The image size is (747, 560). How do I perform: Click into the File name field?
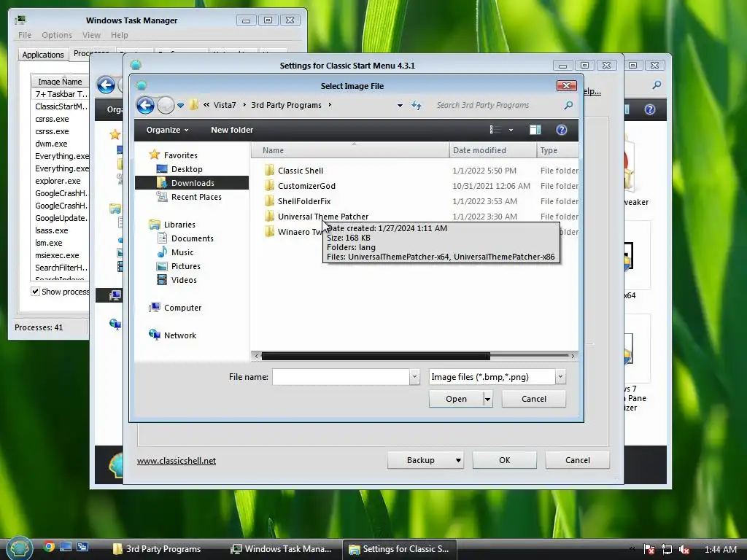coord(341,377)
